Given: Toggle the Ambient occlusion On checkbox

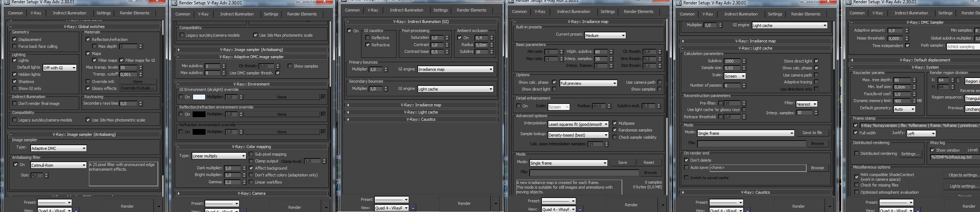Looking at the screenshot, I should click(459, 38).
